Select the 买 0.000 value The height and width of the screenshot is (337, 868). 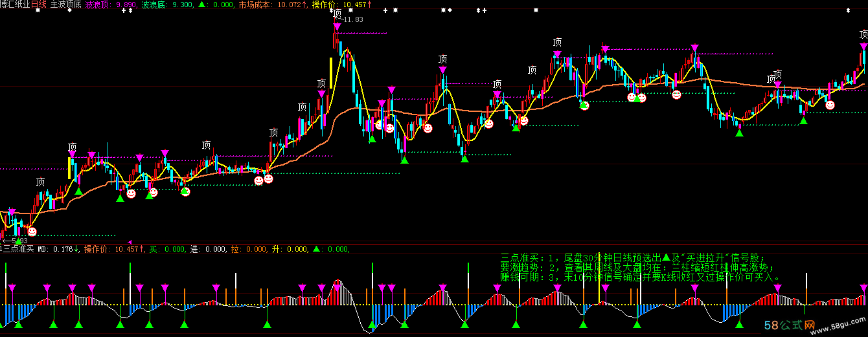[167, 249]
